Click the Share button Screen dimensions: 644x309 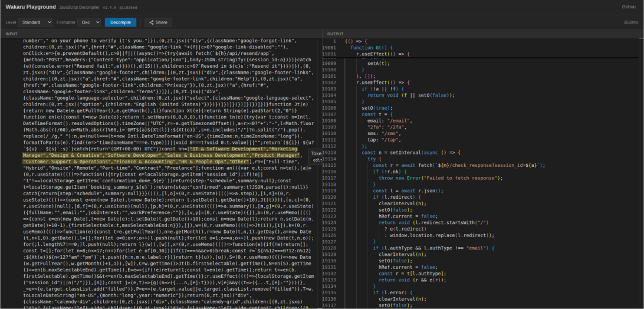[158, 22]
